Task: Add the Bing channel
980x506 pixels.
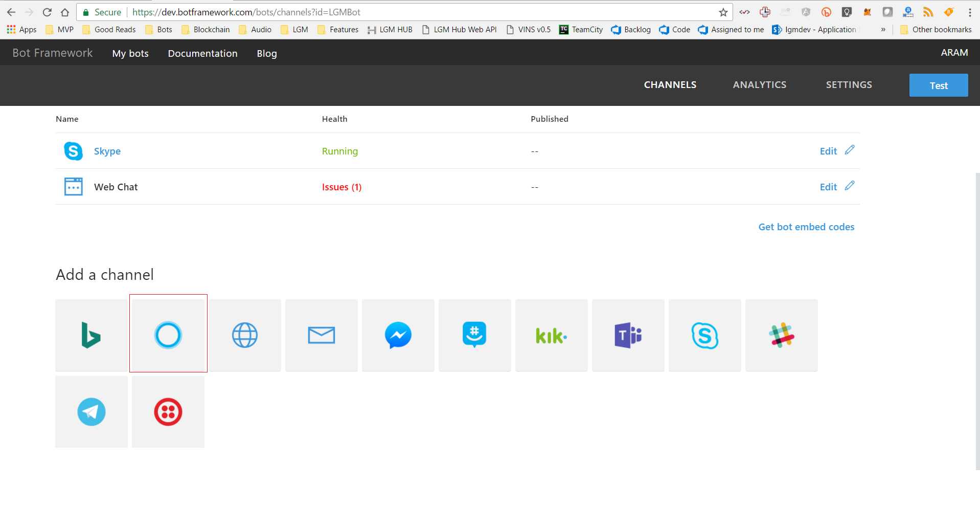Action: tap(92, 335)
